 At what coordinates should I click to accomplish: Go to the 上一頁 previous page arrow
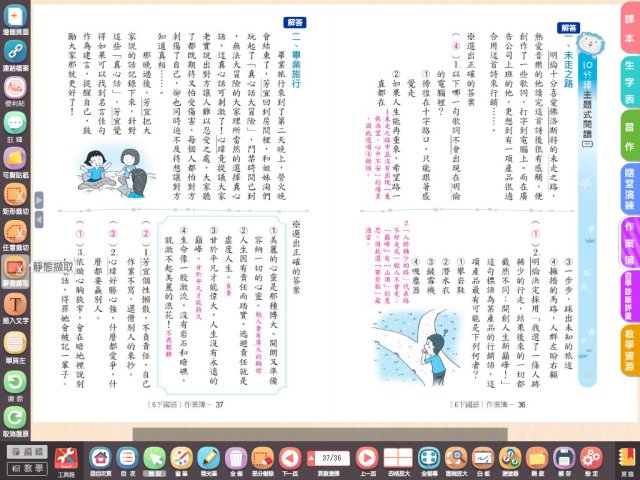click(x=367, y=459)
